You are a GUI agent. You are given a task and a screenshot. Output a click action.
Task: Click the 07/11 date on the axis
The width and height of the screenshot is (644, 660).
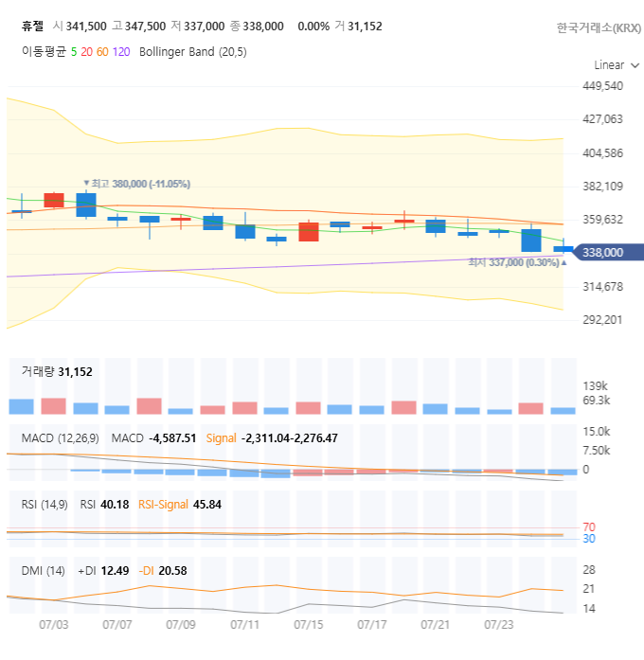point(244,625)
